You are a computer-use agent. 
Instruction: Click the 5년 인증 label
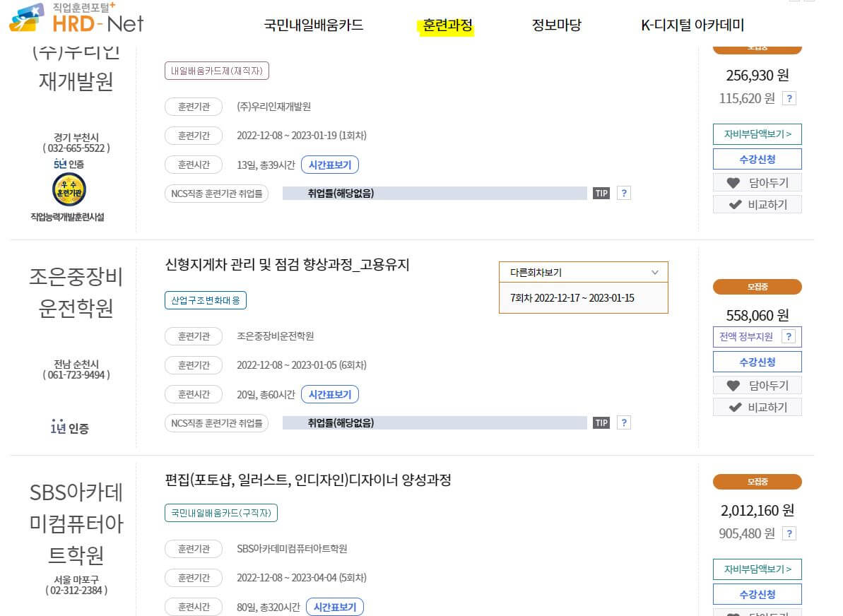point(69,165)
